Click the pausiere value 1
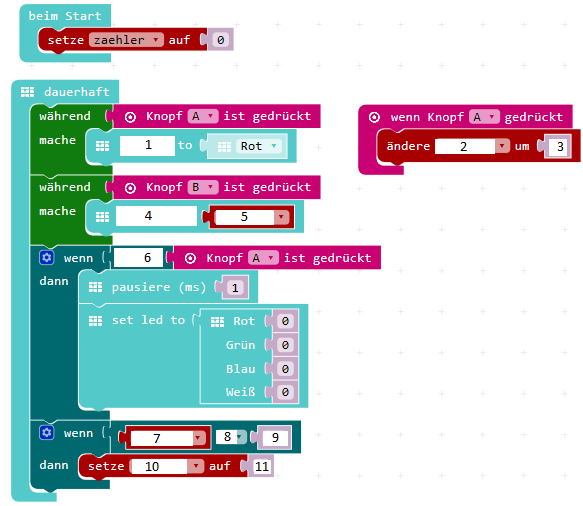Screen dimensions: 583x506 pos(235,288)
